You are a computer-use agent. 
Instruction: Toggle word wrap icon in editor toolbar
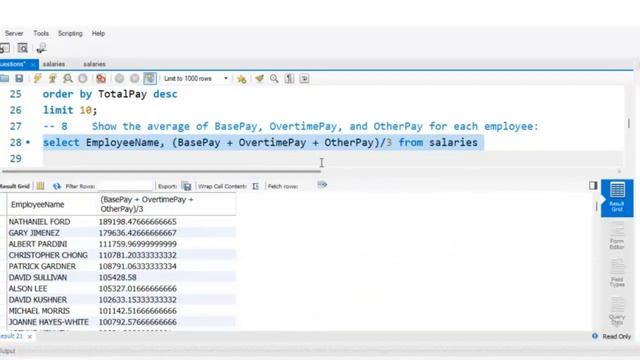[304, 78]
